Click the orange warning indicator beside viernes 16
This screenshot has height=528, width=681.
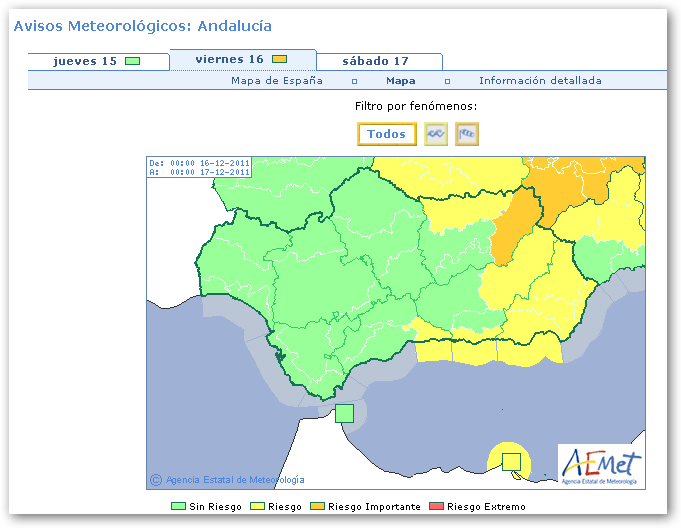(x=280, y=60)
